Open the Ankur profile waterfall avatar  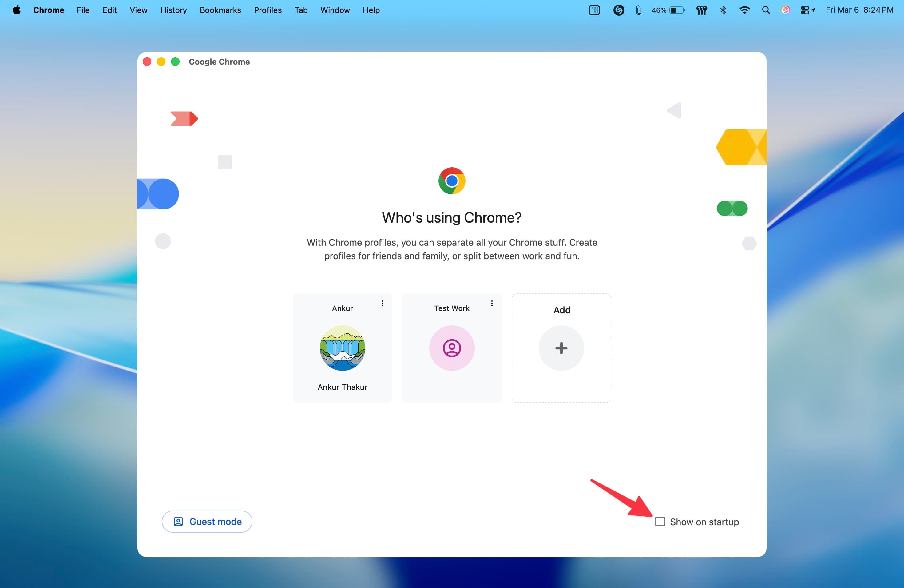click(x=342, y=348)
